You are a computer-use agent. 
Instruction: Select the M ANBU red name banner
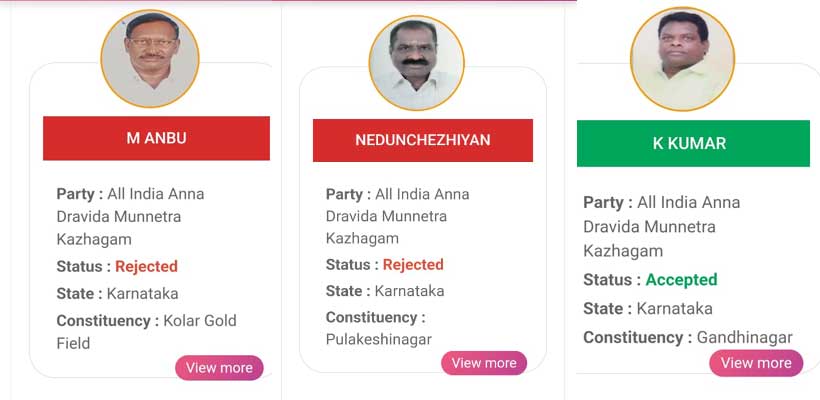point(156,138)
